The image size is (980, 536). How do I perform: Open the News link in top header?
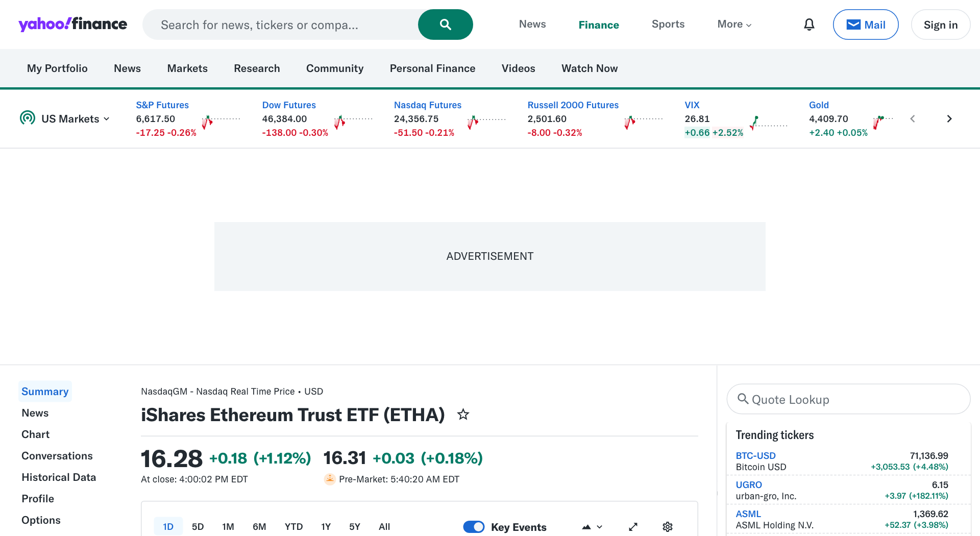(x=532, y=24)
